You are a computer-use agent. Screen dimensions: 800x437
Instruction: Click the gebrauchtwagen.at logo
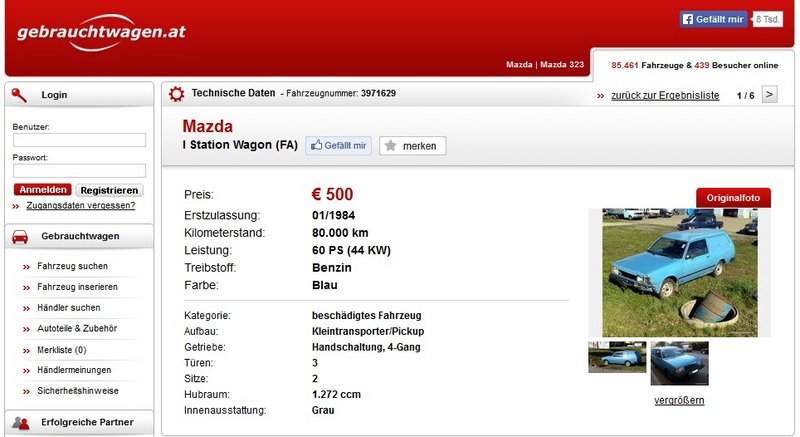click(102, 32)
